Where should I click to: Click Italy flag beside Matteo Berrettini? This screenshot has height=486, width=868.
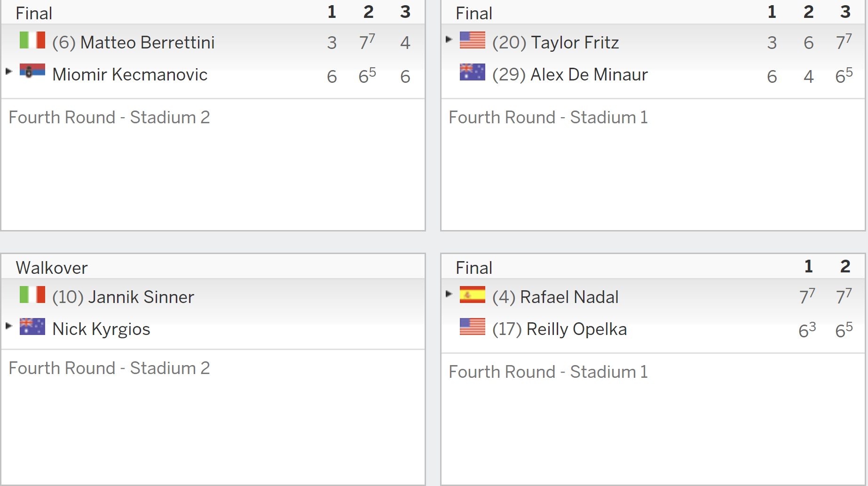[x=32, y=40]
